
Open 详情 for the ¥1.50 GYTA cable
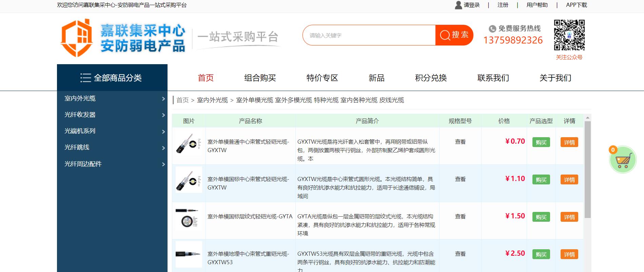[x=569, y=217]
